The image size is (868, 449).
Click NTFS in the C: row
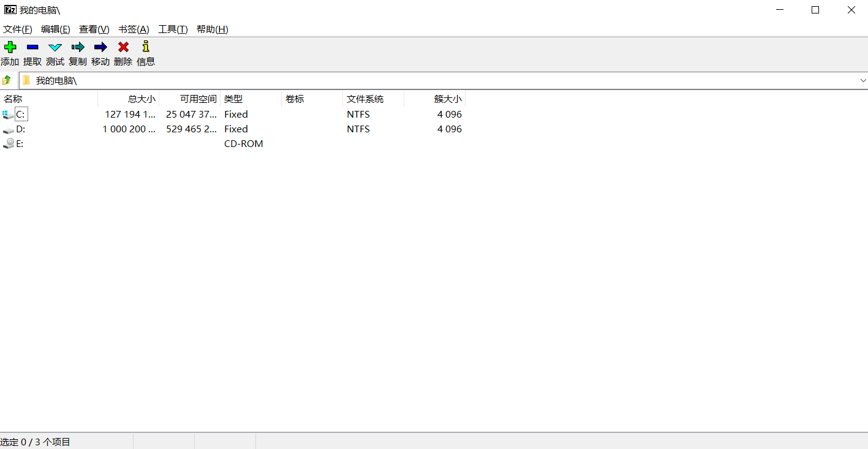point(358,115)
